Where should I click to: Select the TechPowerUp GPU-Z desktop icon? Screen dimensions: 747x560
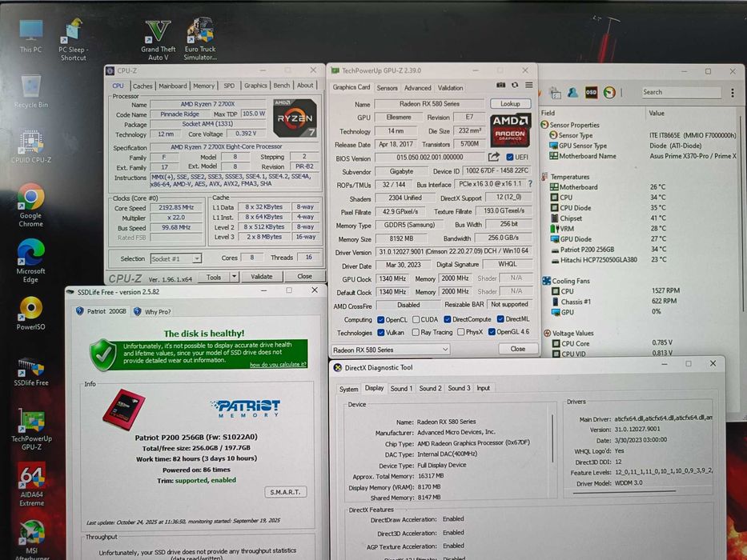click(31, 429)
